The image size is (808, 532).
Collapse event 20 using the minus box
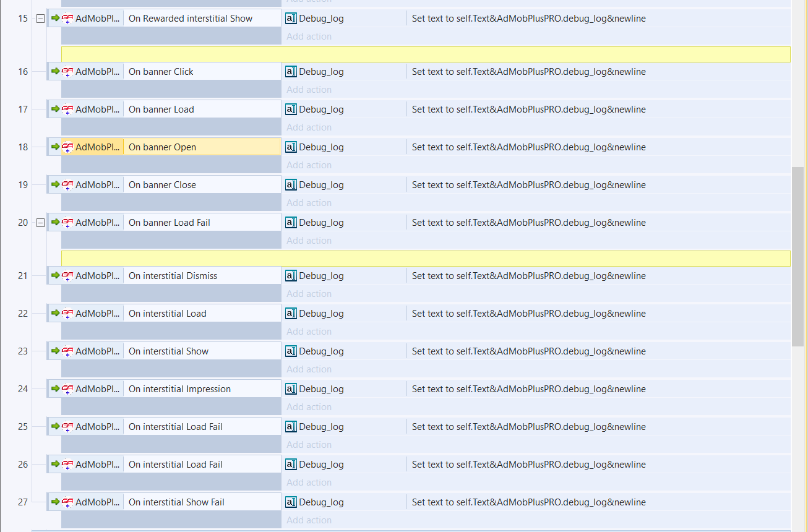[x=40, y=223]
